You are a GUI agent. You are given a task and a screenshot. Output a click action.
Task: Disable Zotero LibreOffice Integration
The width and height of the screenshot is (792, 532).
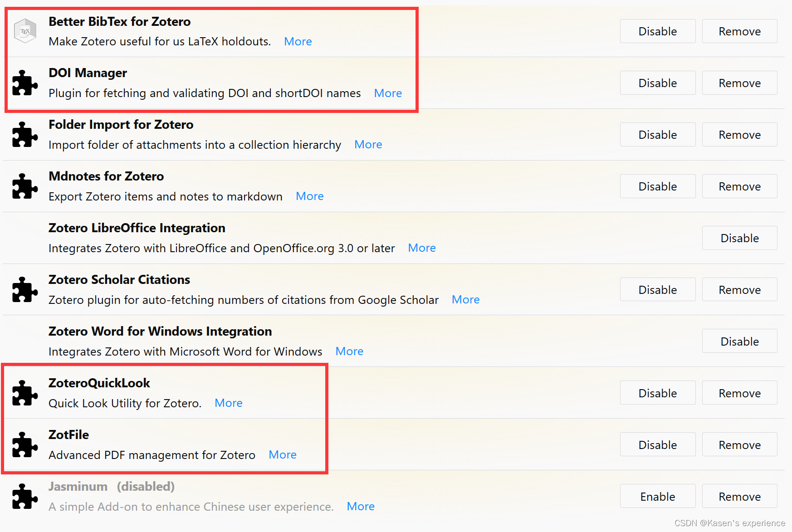740,238
